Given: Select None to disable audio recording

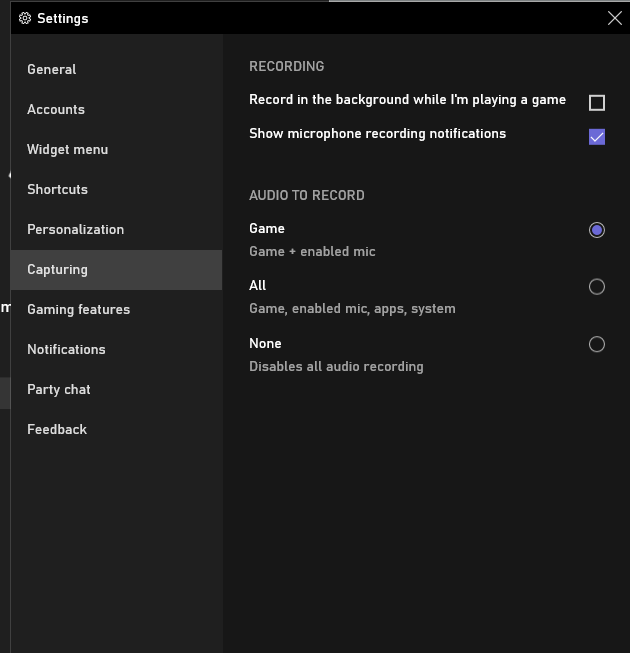Looking at the screenshot, I should point(597,345).
